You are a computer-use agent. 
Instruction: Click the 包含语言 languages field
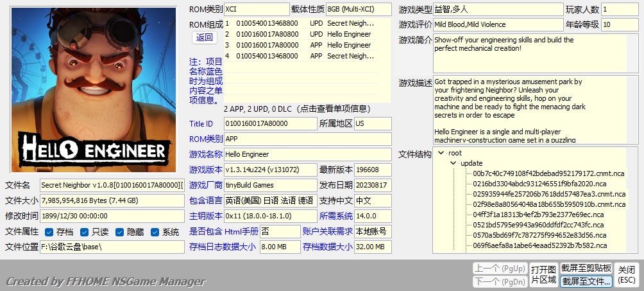point(270,201)
